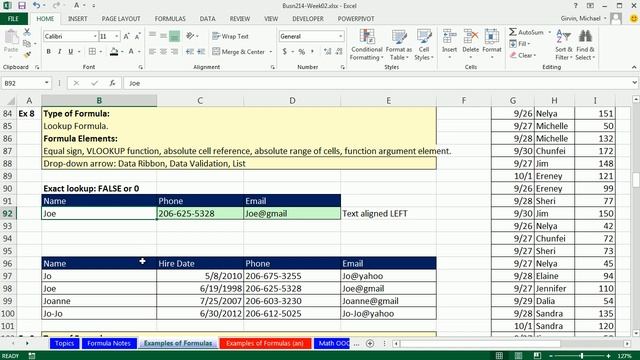Select cell C92 with 206-625-5328
This screenshot has width=640, height=360.
[x=200, y=213]
